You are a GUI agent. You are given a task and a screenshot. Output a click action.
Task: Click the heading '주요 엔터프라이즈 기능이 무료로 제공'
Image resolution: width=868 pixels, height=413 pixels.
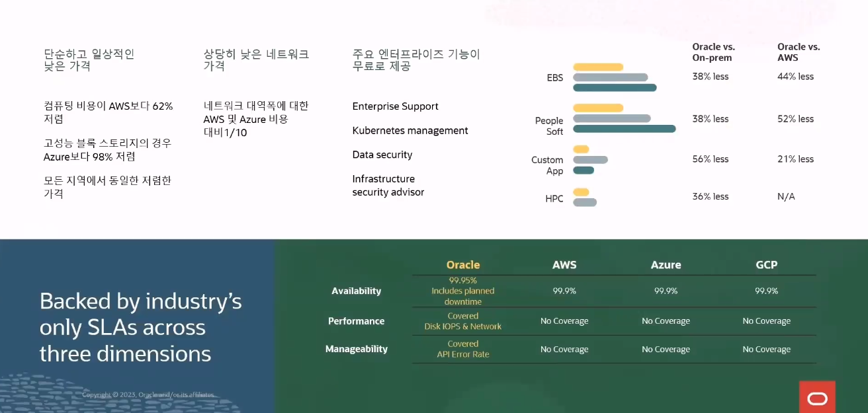click(416, 60)
